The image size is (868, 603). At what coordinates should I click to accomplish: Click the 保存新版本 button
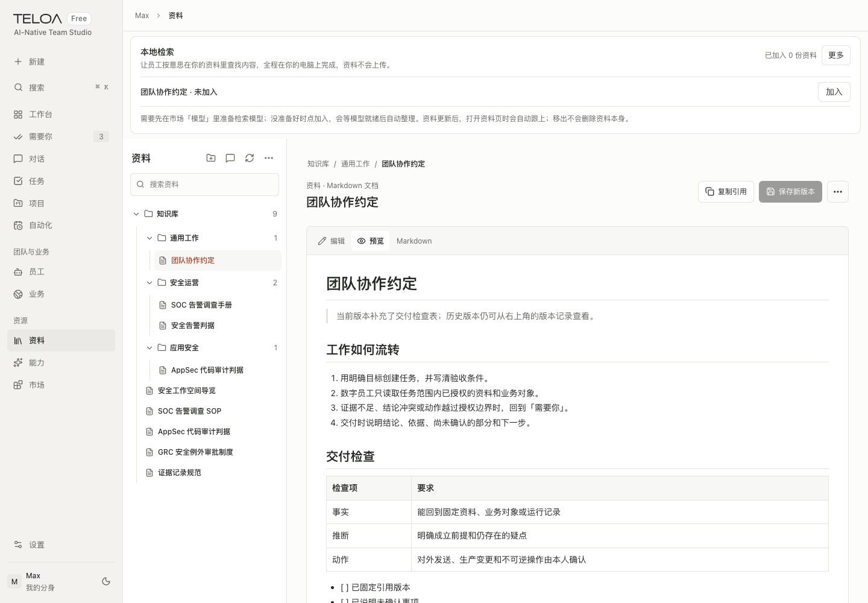click(790, 192)
